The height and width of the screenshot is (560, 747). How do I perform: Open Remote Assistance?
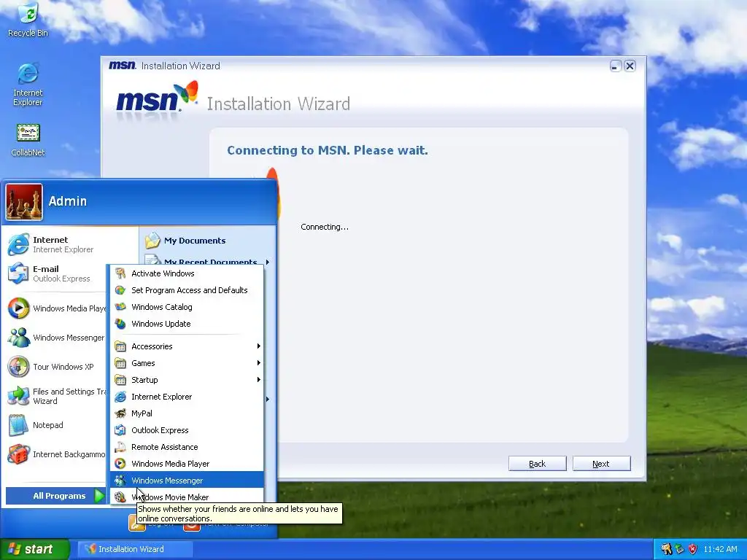tap(187, 447)
